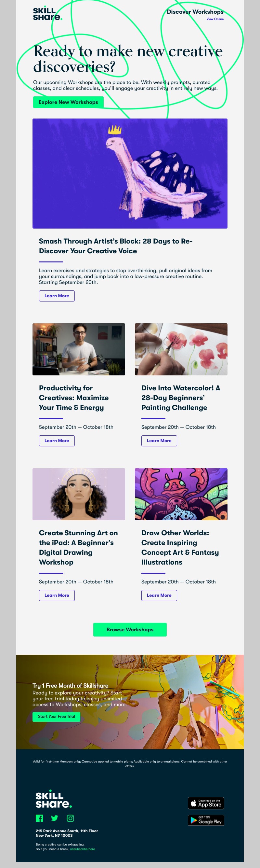Click Learn More under Smash Through Artist's Block

click(x=57, y=296)
